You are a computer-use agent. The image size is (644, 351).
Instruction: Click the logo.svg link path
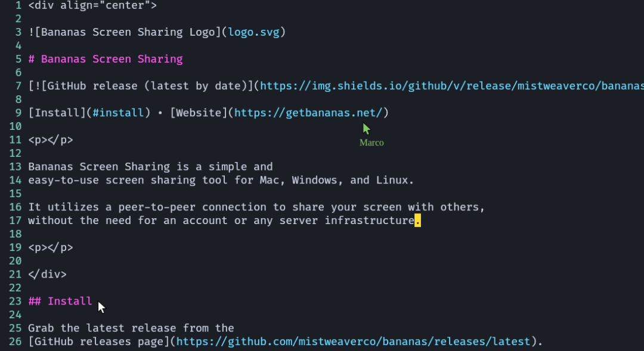pos(253,32)
